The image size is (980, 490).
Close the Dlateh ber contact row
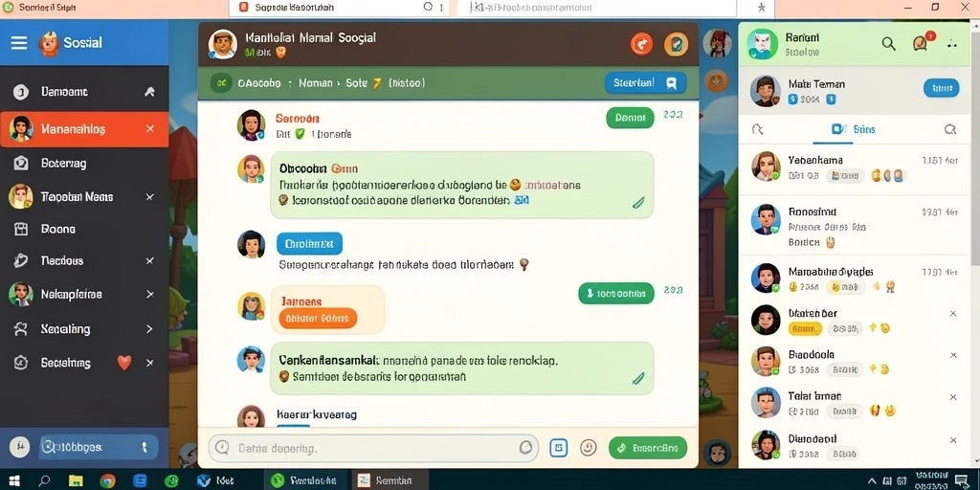click(x=953, y=314)
